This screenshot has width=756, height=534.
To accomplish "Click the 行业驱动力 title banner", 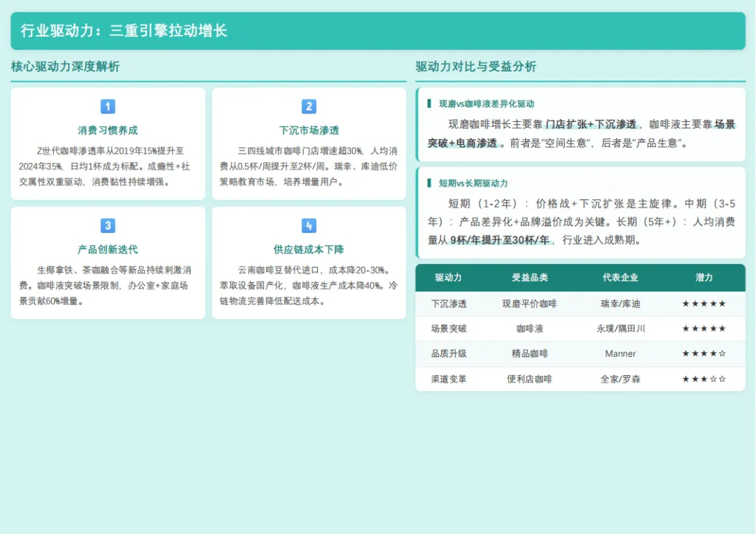I will 378,31.
